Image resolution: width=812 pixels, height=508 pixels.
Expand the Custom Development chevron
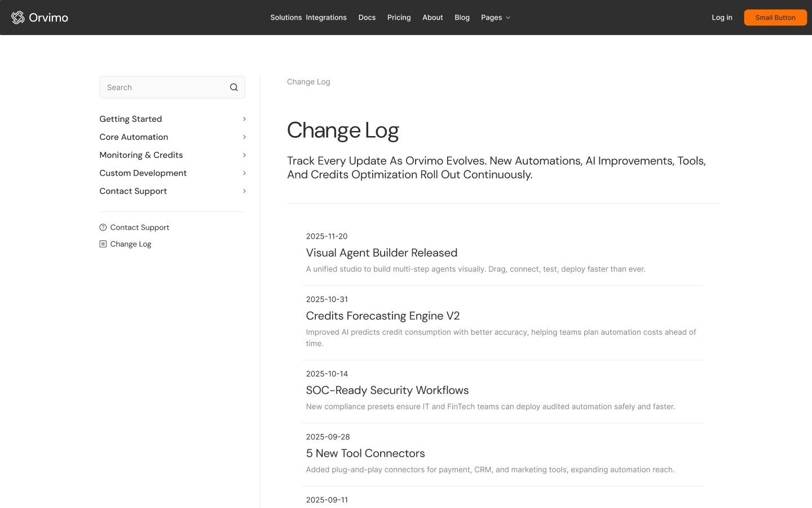pyautogui.click(x=244, y=173)
